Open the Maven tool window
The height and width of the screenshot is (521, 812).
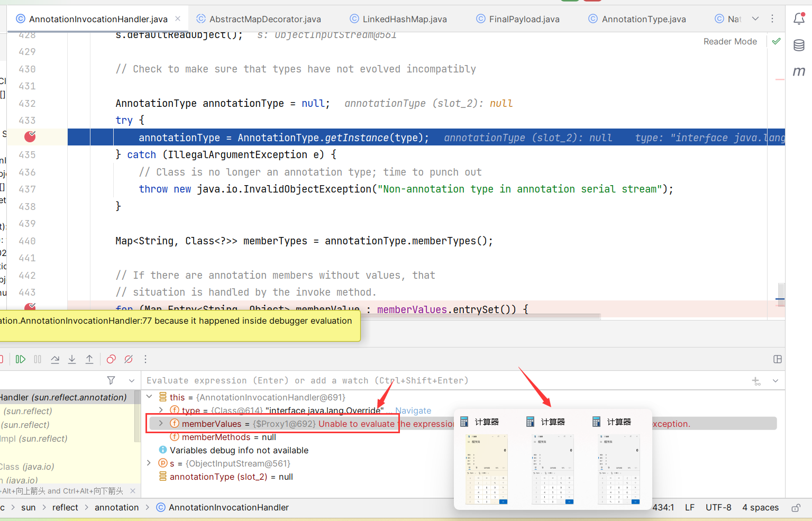pyautogui.click(x=799, y=71)
